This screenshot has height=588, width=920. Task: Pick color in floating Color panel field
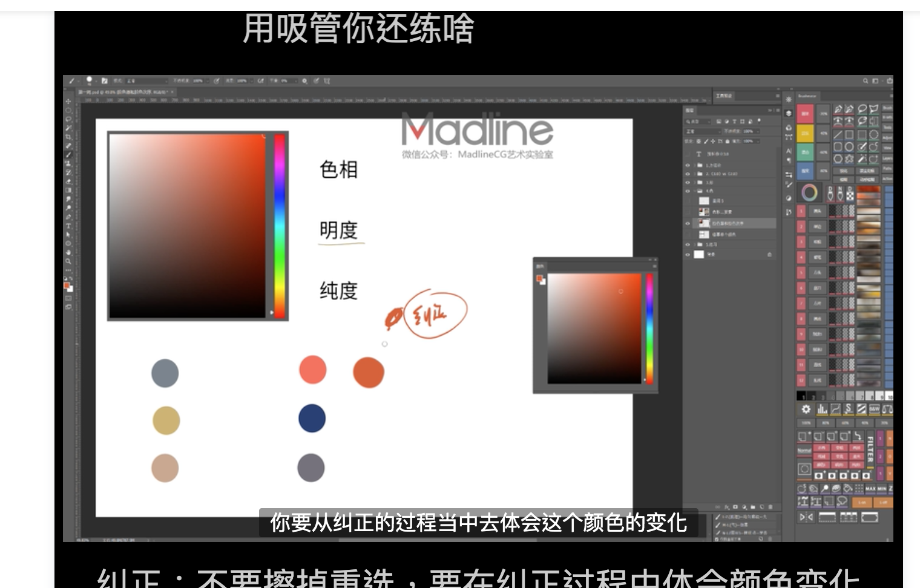[x=594, y=328]
